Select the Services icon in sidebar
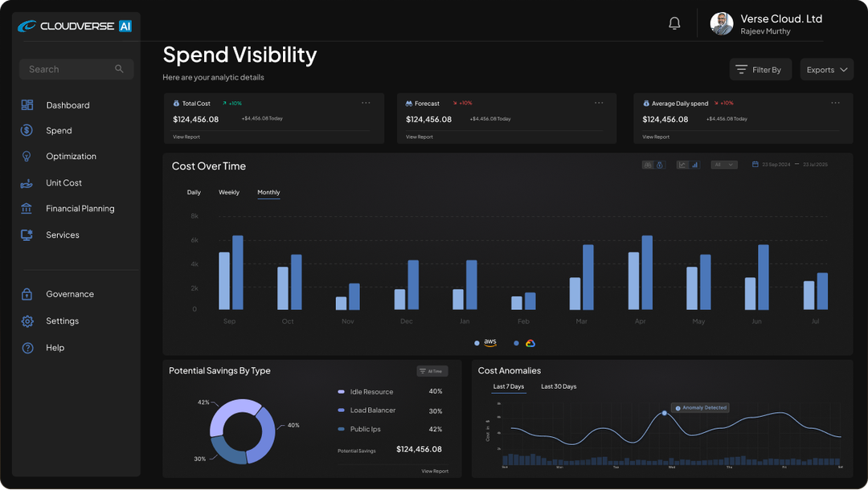 click(27, 235)
